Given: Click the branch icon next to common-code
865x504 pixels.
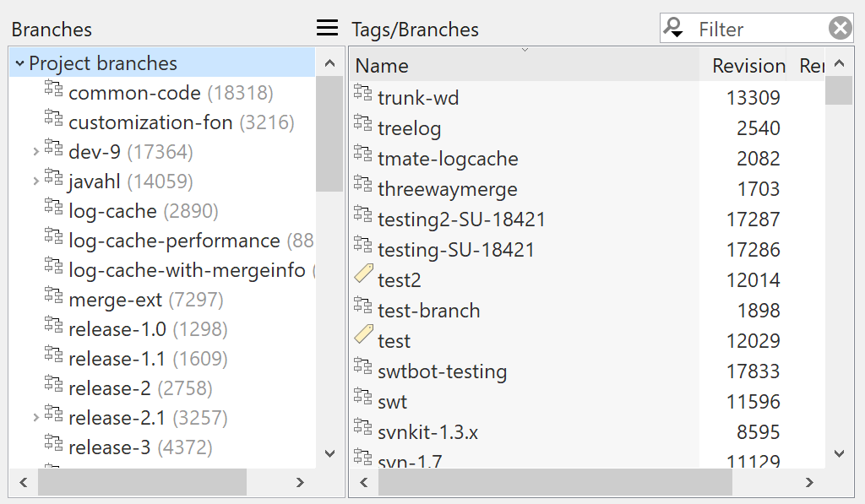Looking at the screenshot, I should click(x=52, y=87).
